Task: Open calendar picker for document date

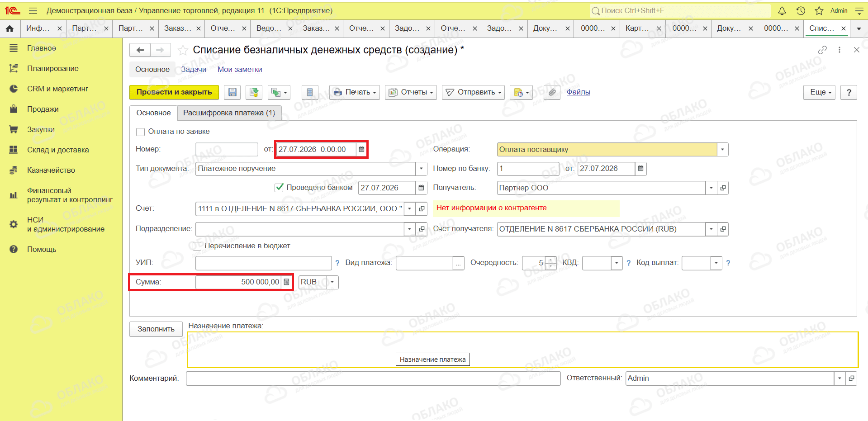Action: (x=361, y=149)
